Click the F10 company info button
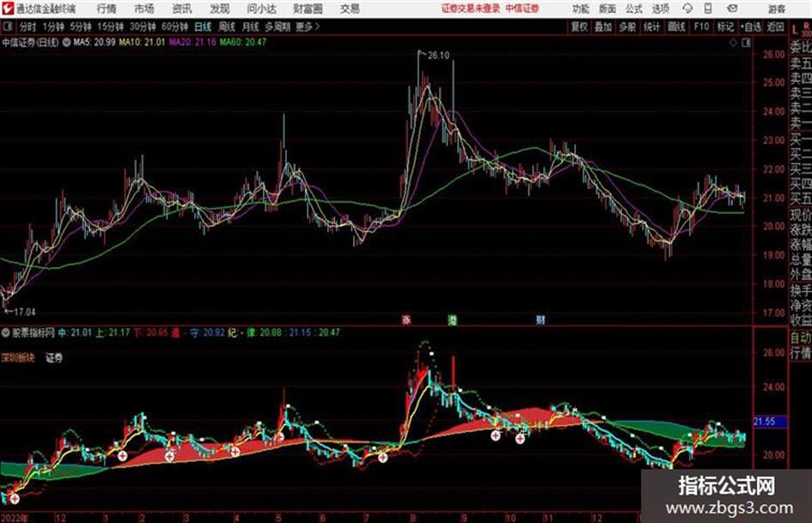The image size is (812, 523). (701, 27)
